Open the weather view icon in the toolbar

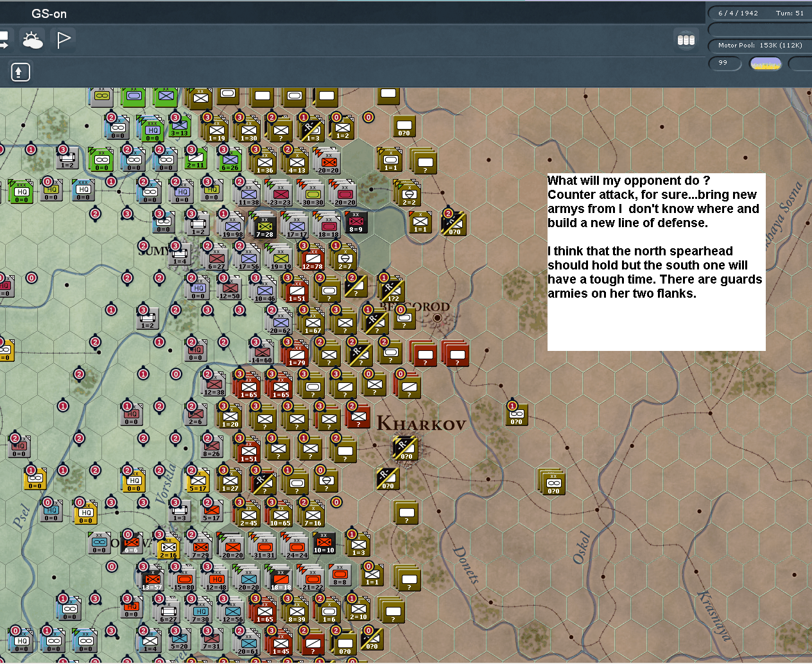32,40
